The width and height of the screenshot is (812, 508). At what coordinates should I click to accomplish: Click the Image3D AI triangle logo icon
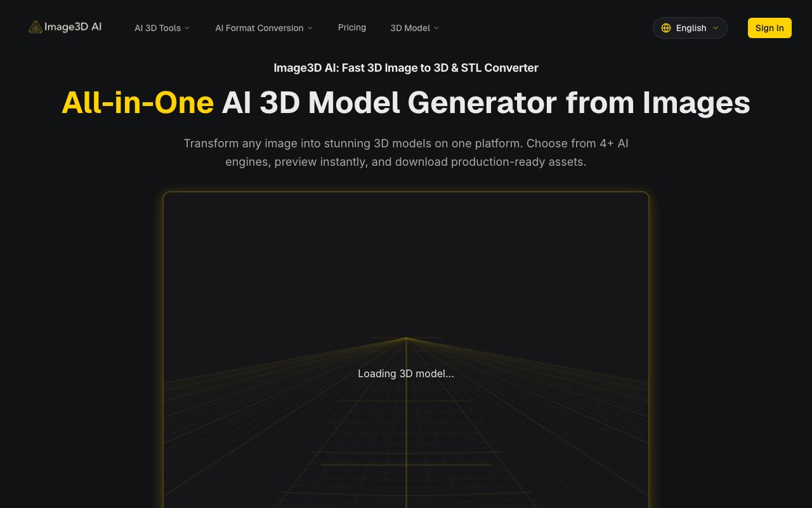(36, 27)
